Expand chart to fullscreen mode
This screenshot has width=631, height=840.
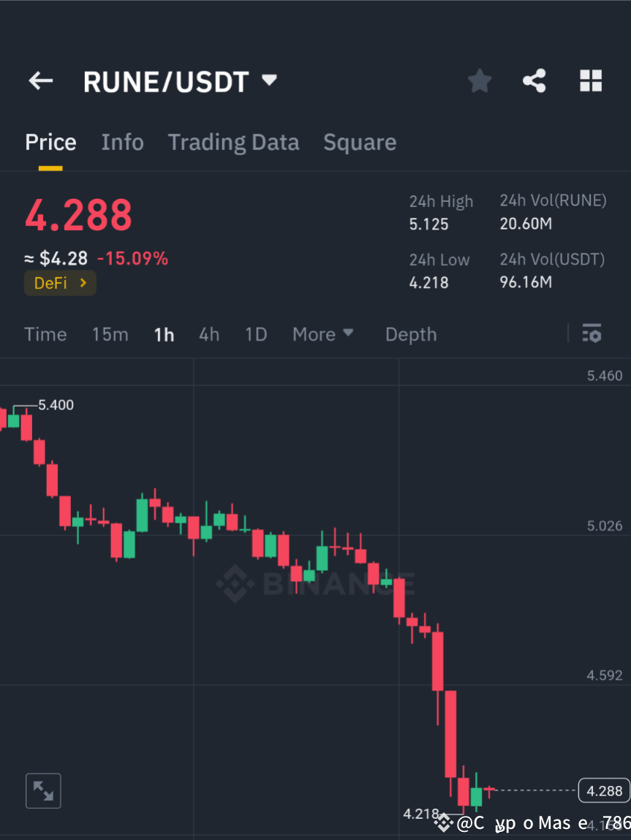(x=43, y=790)
